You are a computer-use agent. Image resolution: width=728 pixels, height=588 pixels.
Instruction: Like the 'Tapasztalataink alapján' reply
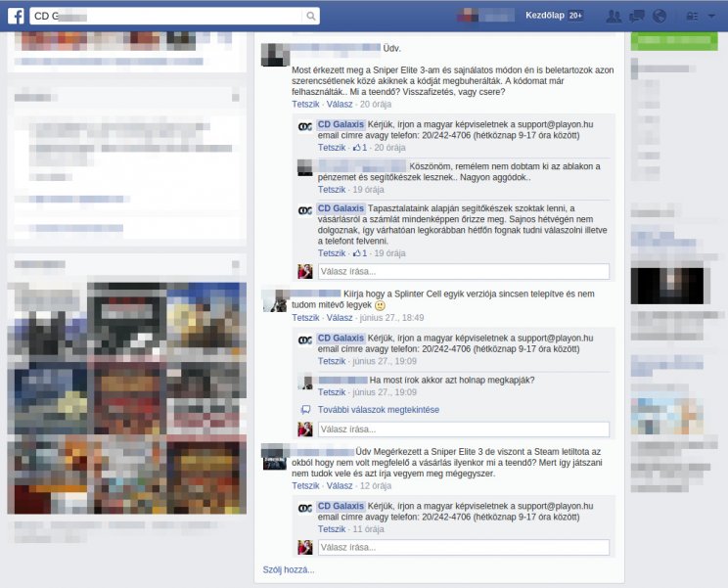332,253
